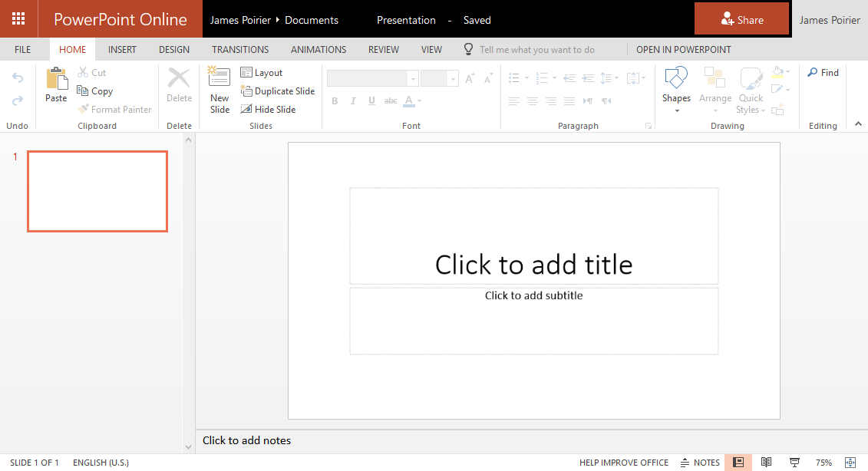The image size is (868, 471).
Task: Open the Arrange menu
Action: click(x=715, y=91)
